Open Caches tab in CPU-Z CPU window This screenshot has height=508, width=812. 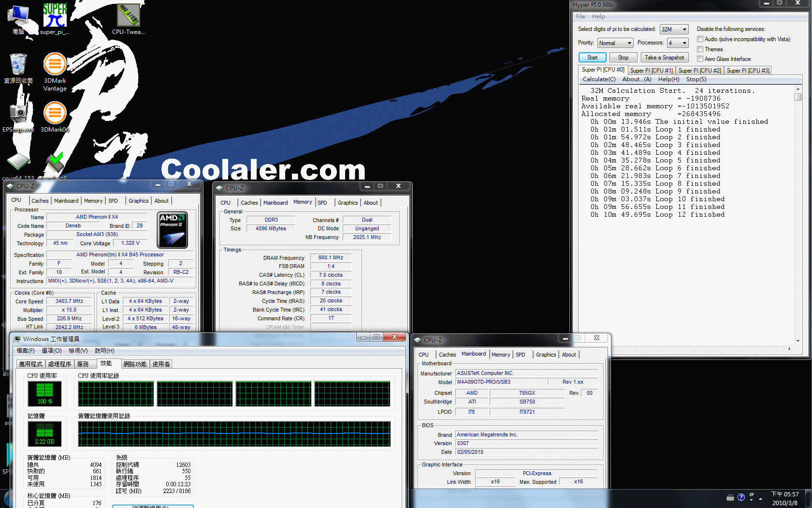(x=40, y=201)
